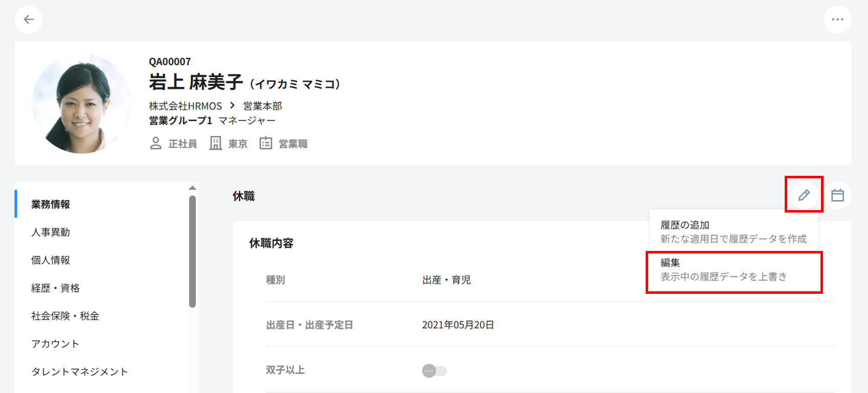Open the 業務情報 sidebar section

(x=51, y=204)
